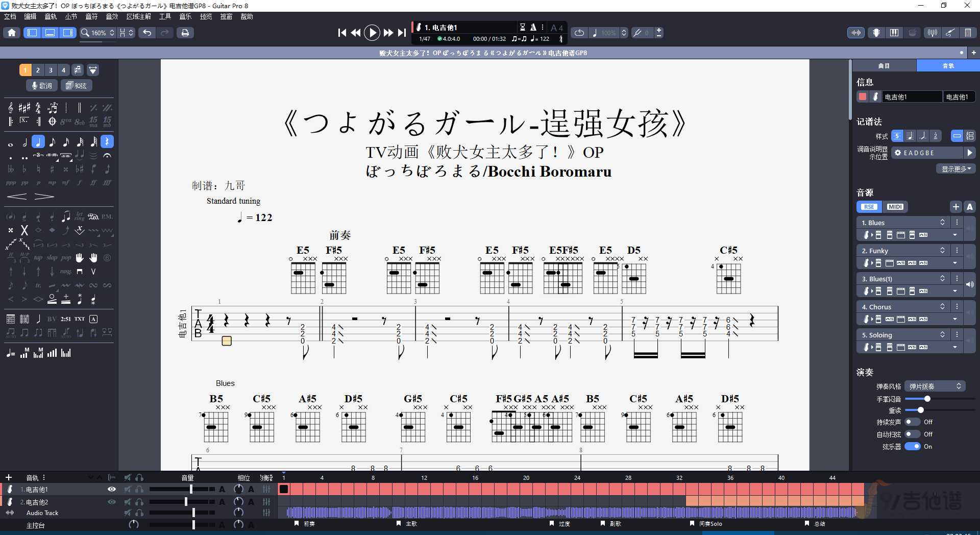Open the 5. Soloing sound selector
The image size is (980, 535).
coord(903,335)
